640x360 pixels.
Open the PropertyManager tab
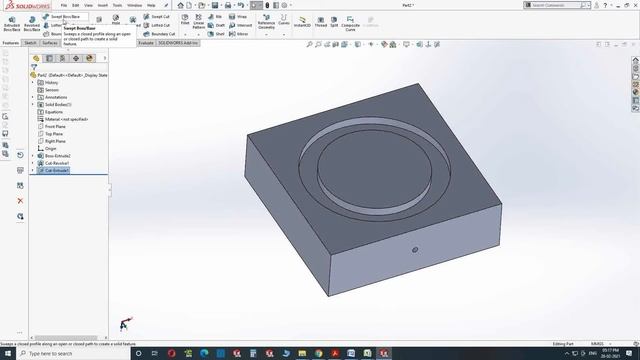pyautogui.click(x=49, y=58)
